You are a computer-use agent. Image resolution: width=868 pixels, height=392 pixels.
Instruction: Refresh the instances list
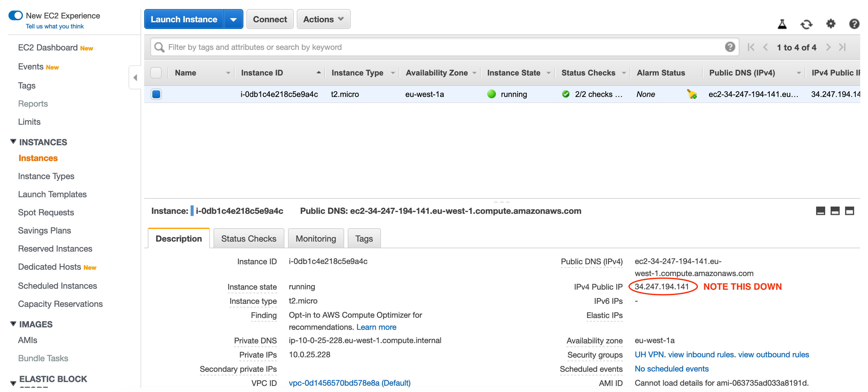[x=806, y=24]
